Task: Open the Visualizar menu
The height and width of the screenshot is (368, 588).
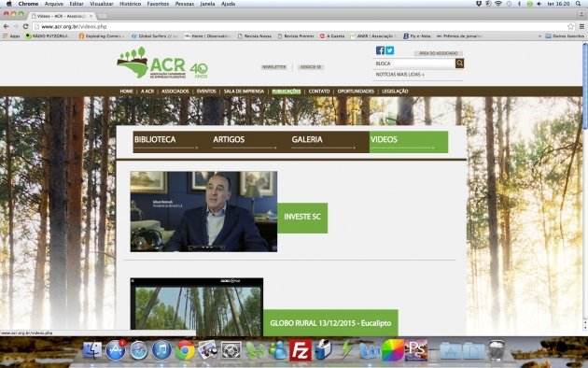Action: [101, 4]
